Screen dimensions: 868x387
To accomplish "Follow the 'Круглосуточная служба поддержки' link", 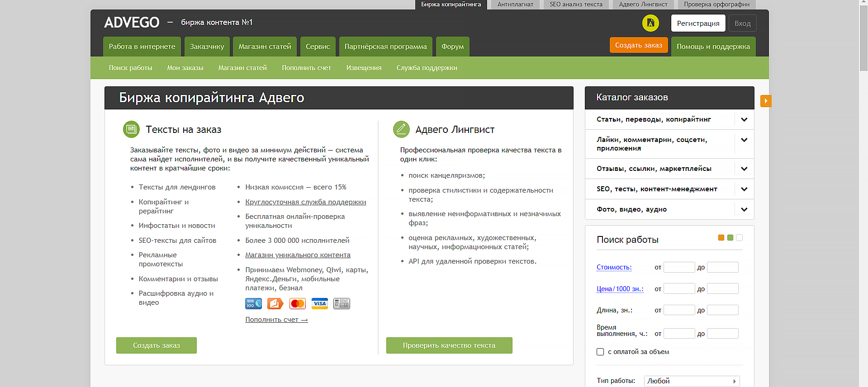I will point(305,202).
